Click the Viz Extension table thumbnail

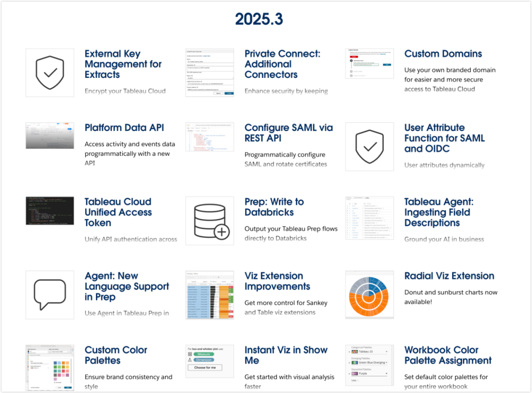(210, 295)
